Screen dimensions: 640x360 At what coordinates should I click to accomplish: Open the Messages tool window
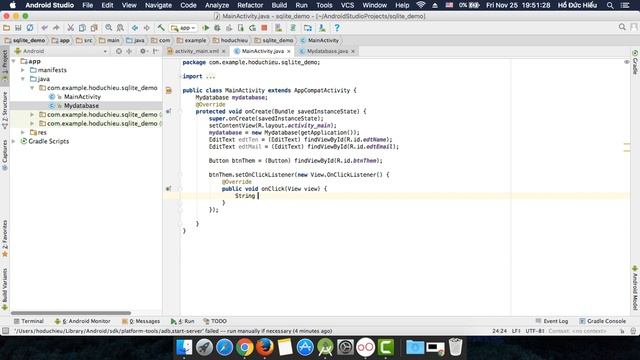[x=141, y=321]
